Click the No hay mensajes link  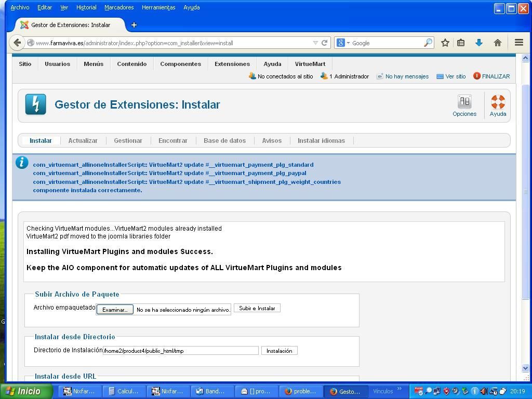[x=407, y=76]
